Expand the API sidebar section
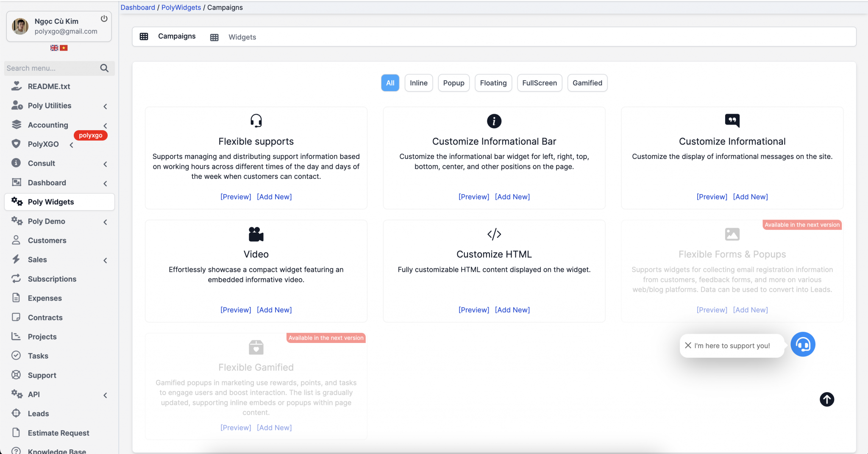Screen dimensions: 868x454 pyautogui.click(x=106, y=395)
